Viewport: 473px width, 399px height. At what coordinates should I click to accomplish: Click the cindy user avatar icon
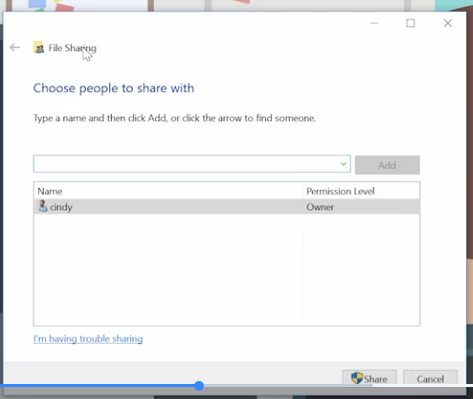[43, 206]
